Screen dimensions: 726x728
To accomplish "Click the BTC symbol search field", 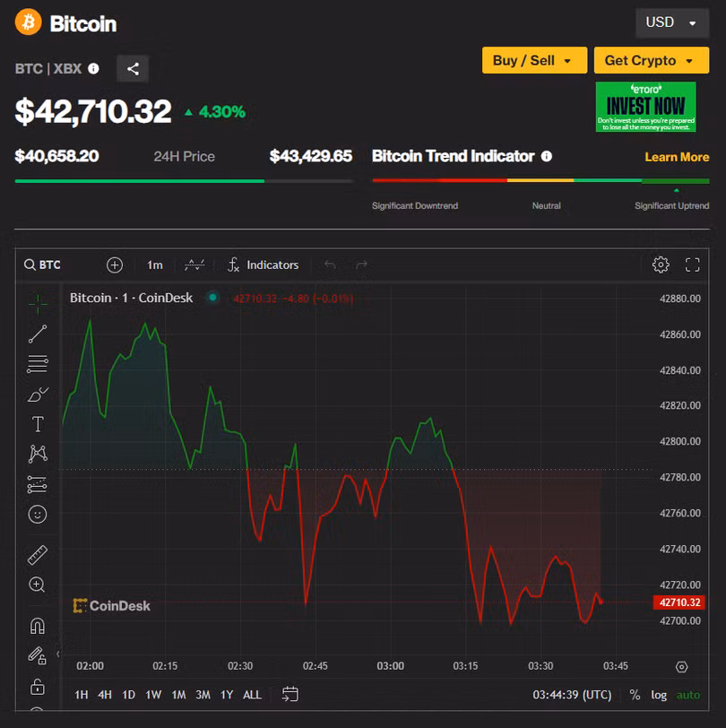I will click(x=43, y=264).
